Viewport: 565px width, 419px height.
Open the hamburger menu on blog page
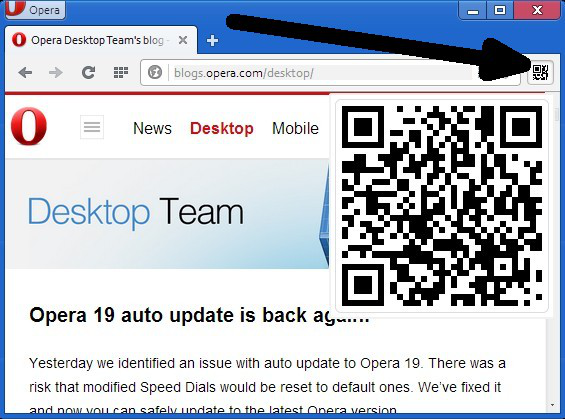click(92, 127)
